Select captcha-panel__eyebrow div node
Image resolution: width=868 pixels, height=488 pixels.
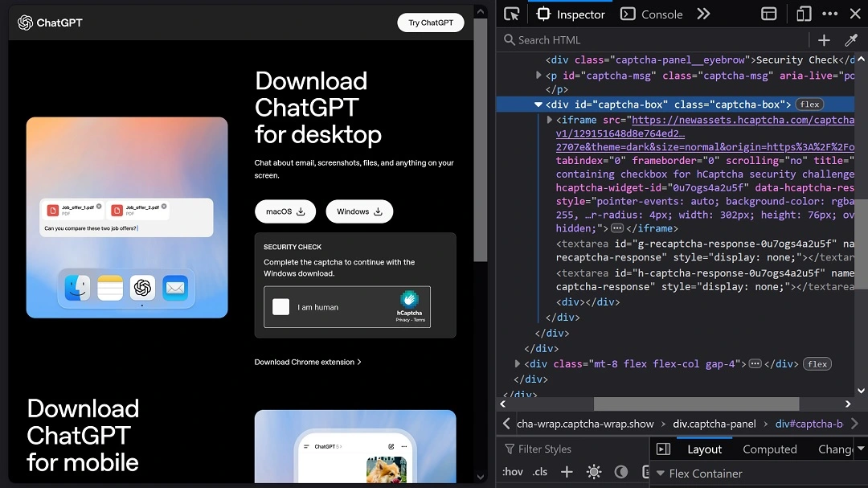click(x=700, y=59)
